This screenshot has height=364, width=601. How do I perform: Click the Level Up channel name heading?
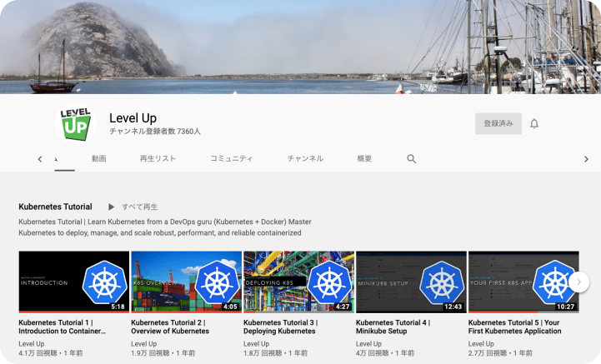133,118
